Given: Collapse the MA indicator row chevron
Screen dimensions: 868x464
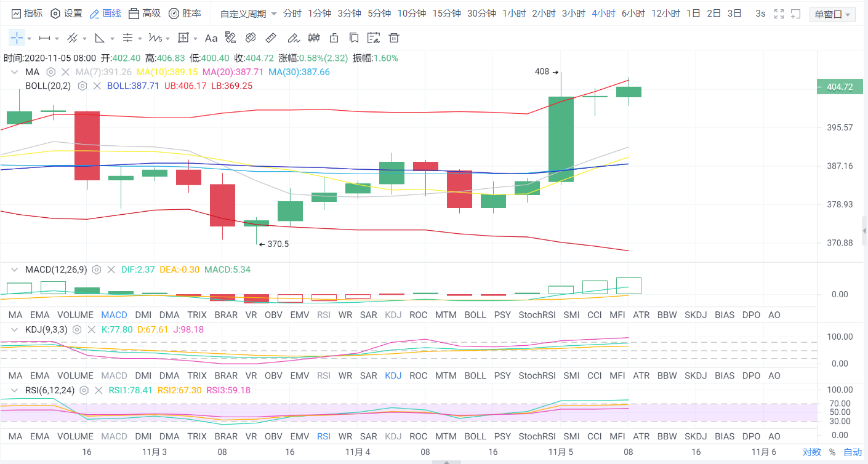Looking at the screenshot, I should coord(15,72).
